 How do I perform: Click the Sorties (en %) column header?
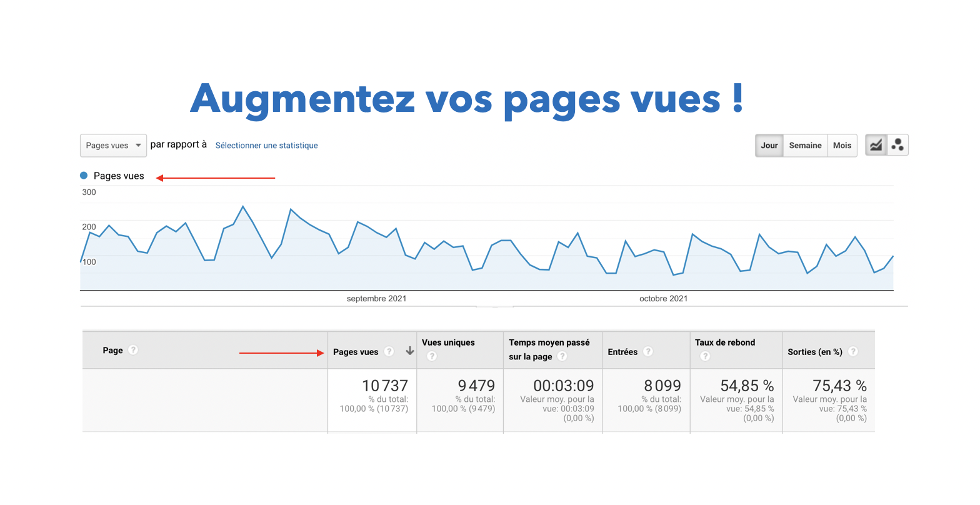(815, 352)
